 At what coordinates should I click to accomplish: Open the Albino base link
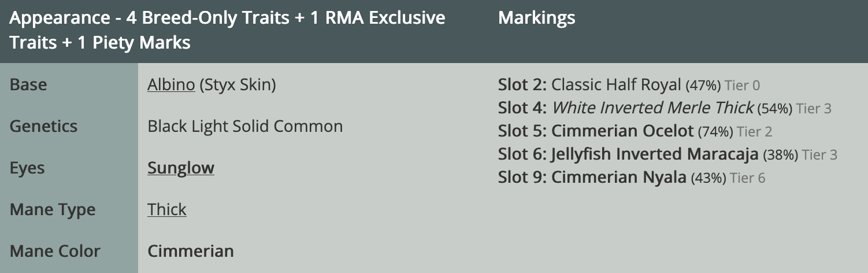pos(171,85)
